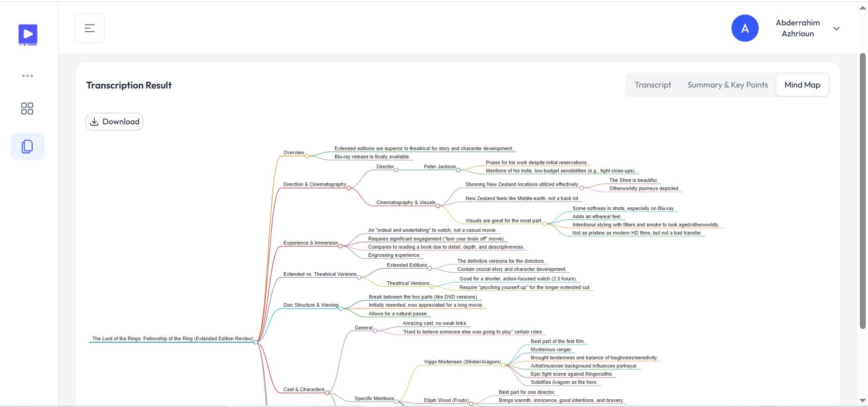The width and height of the screenshot is (868, 407).
Task: Collapse the Overview node circle
Action: tap(307, 156)
